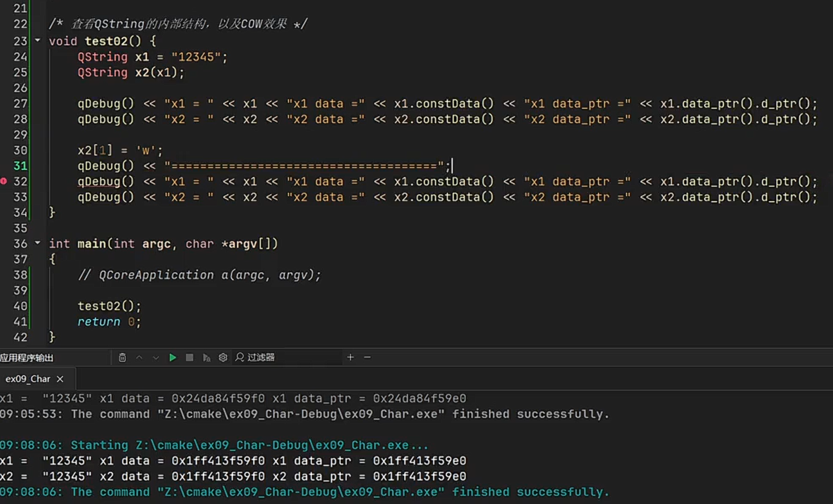The height and width of the screenshot is (504, 833).
Task: Stop the running program
Action: pyautogui.click(x=189, y=358)
